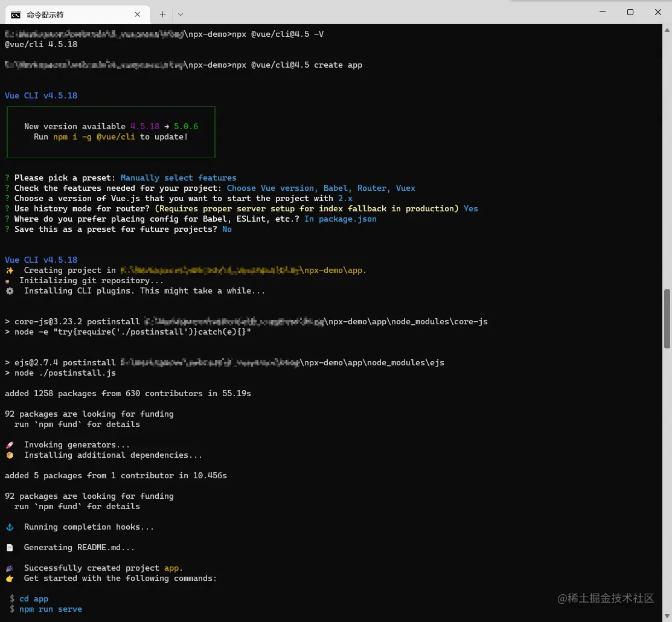The width and height of the screenshot is (672, 622).
Task: Click the 'npm run serve' command
Action: click(x=51, y=609)
